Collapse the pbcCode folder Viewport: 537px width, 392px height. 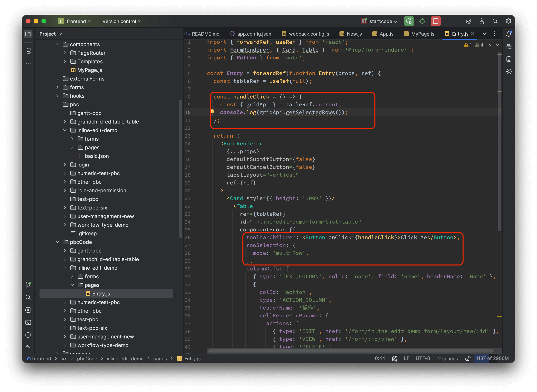point(57,242)
